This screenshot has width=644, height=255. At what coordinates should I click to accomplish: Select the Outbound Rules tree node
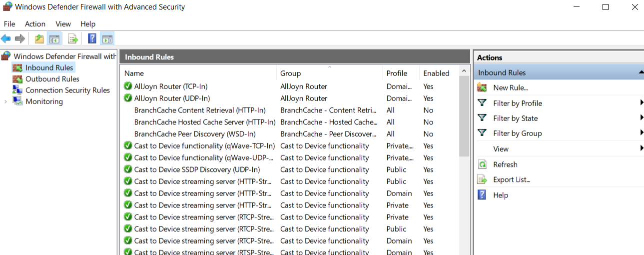coord(52,79)
